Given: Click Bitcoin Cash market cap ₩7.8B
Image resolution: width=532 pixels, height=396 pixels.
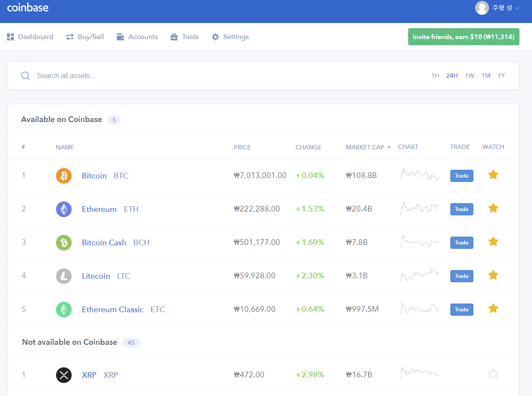Looking at the screenshot, I should pos(357,243).
